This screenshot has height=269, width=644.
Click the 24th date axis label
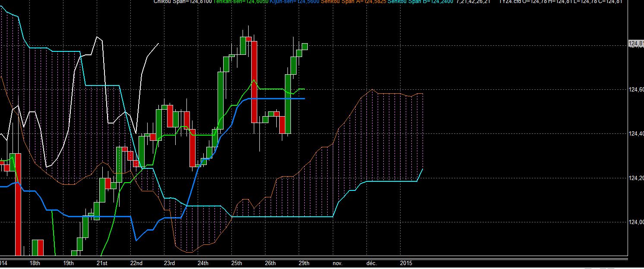point(203,263)
